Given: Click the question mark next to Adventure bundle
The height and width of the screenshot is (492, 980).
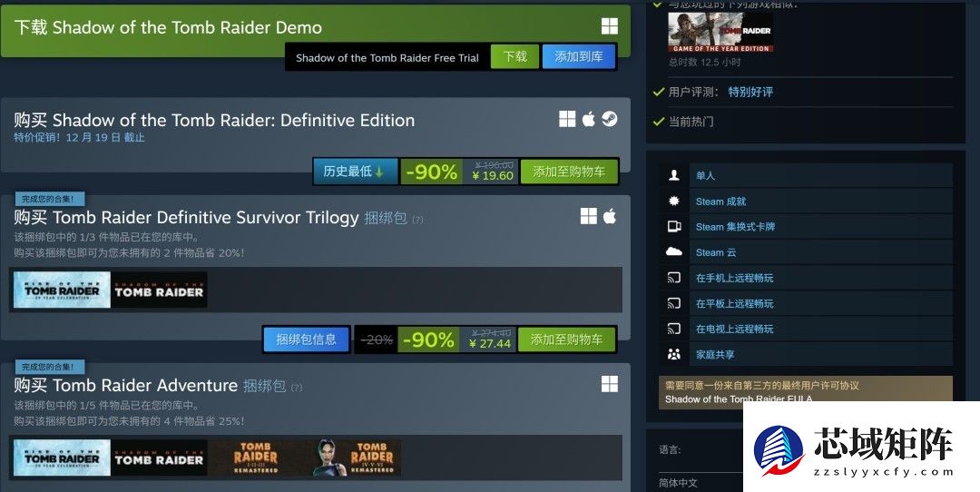Looking at the screenshot, I should (x=296, y=388).
